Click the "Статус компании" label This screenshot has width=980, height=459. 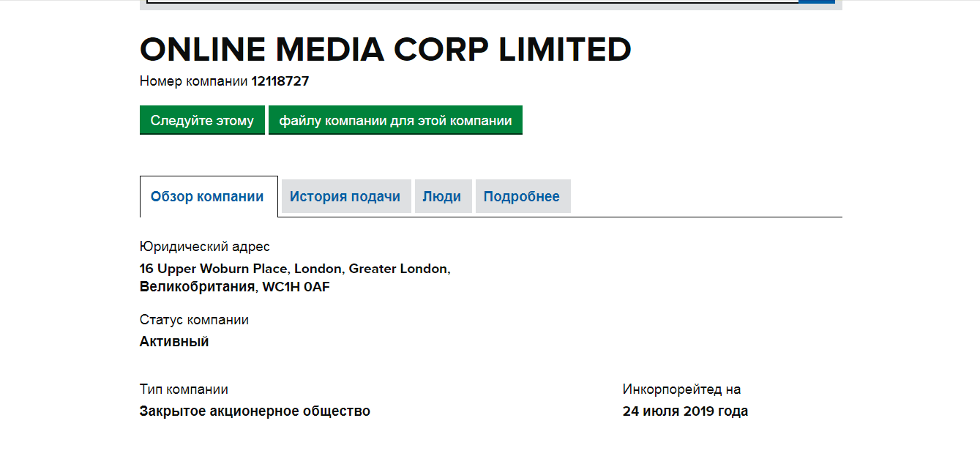tap(194, 320)
